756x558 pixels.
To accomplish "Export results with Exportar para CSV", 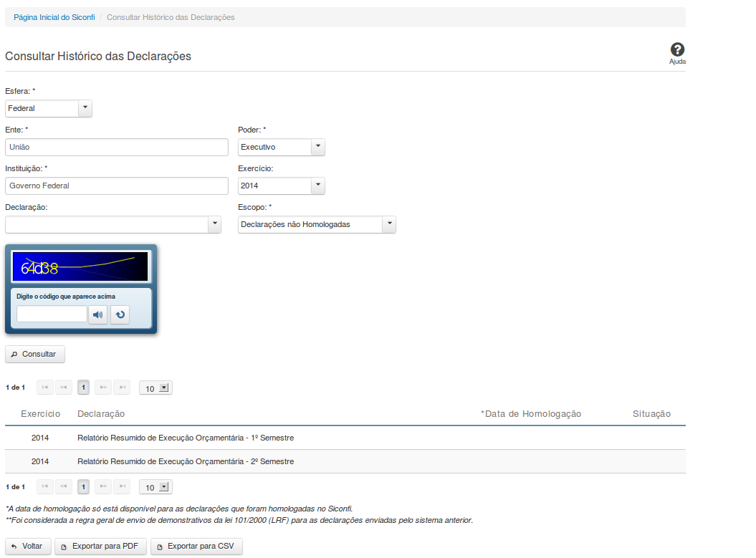I will pyautogui.click(x=196, y=547).
